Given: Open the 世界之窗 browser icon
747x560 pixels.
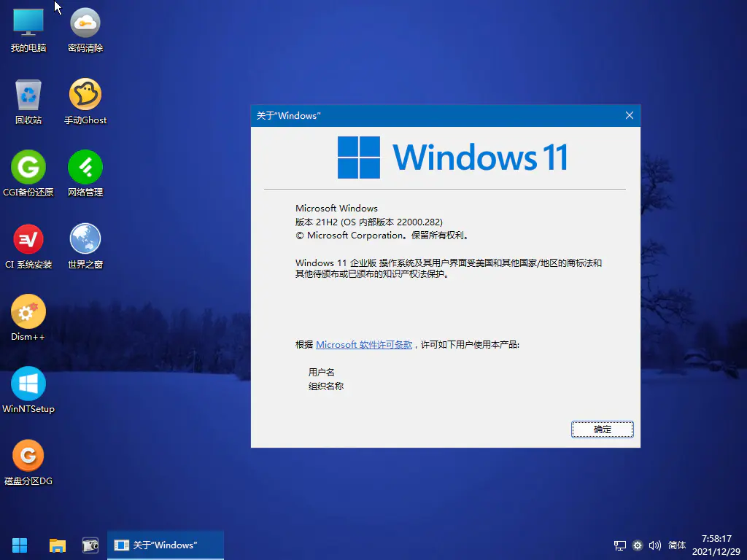Looking at the screenshot, I should [85, 239].
